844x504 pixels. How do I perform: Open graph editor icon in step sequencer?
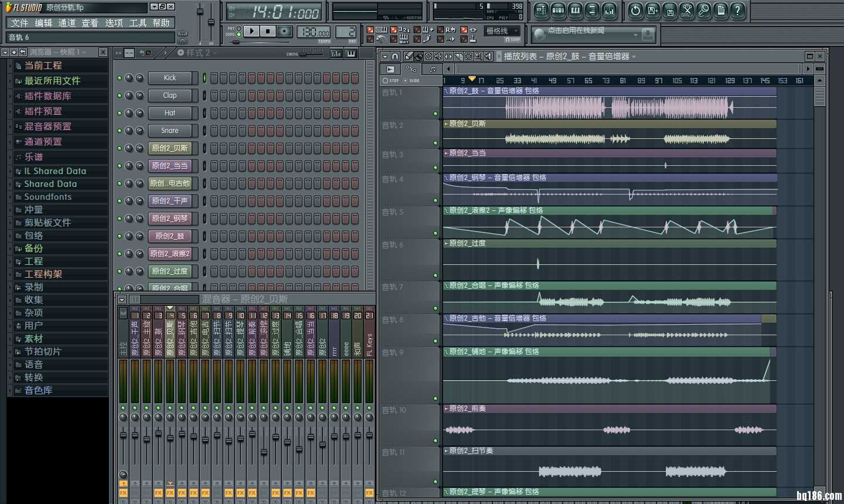point(336,53)
